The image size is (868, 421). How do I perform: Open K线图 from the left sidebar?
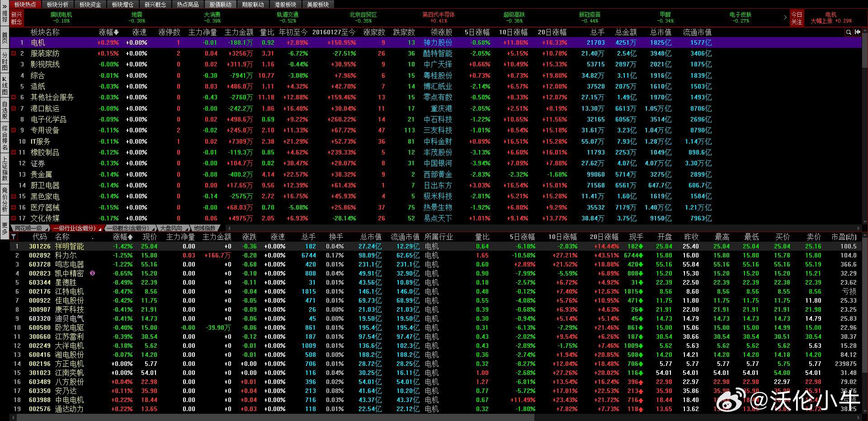(x=5, y=86)
